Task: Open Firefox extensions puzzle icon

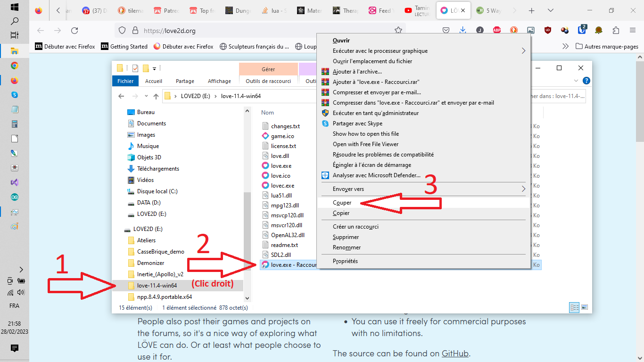Action: (616, 30)
